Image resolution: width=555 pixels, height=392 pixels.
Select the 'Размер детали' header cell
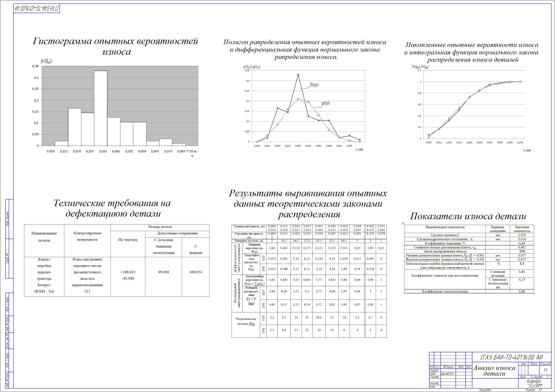(x=160, y=228)
